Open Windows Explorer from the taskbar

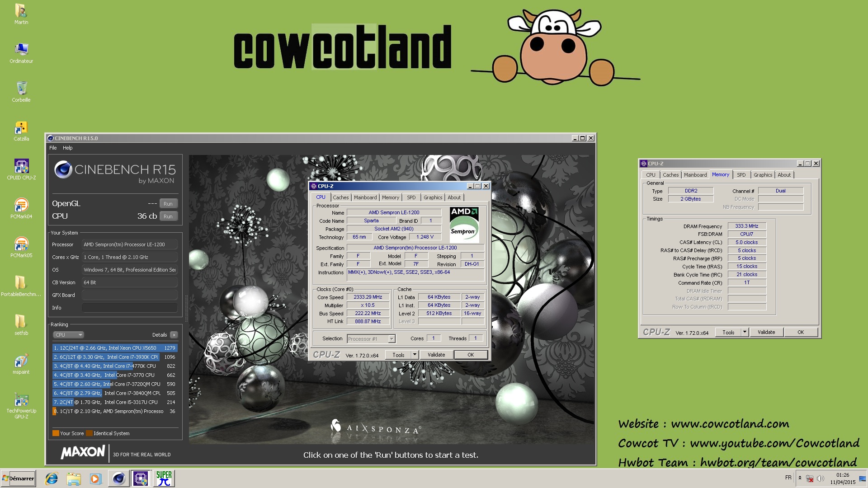coord(74,479)
